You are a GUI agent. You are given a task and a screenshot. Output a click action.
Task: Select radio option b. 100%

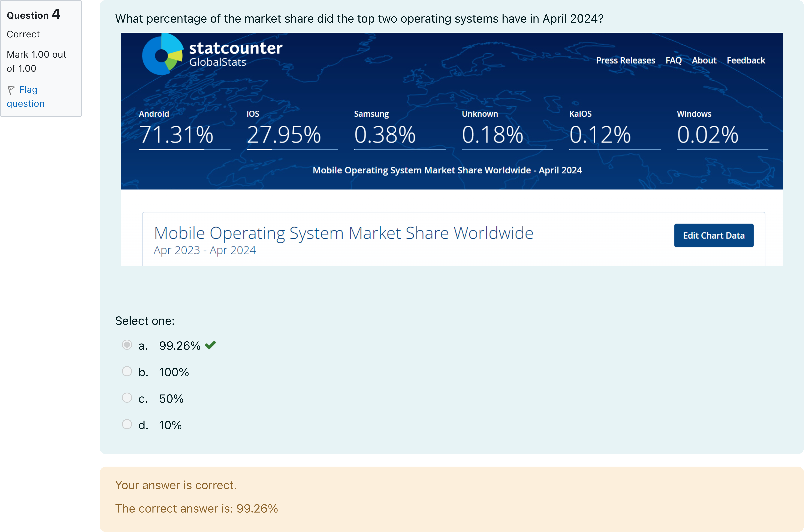click(127, 371)
